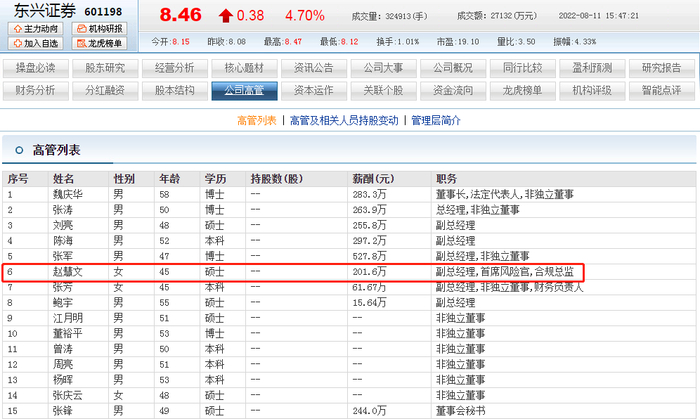Click the stock code 601198
This screenshot has height=419, width=700.
point(103,12)
